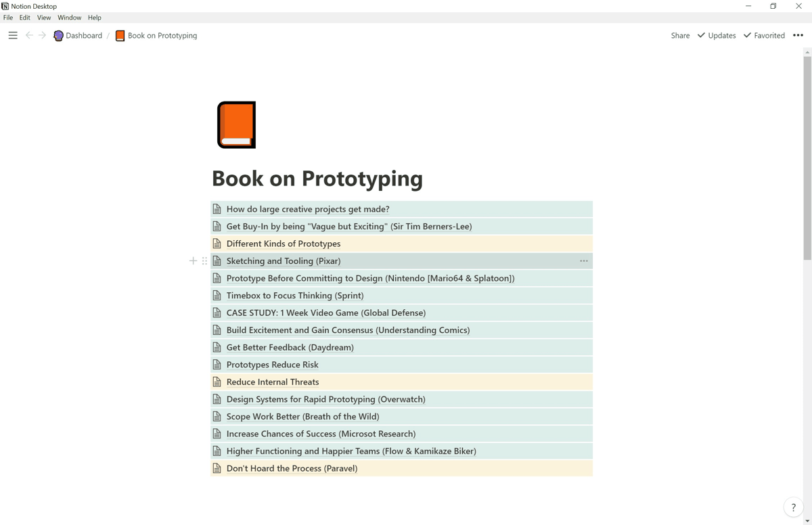Open the Edit menu
The width and height of the screenshot is (812, 525).
(x=25, y=18)
